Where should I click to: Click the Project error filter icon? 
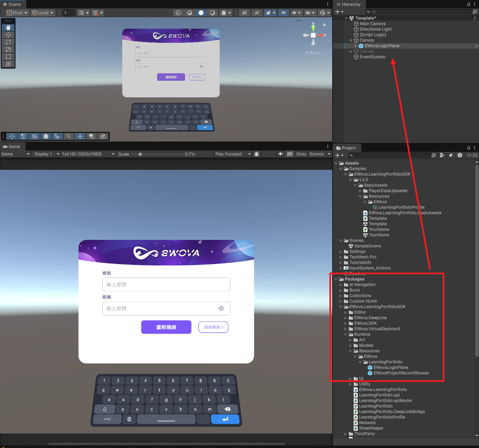tap(460, 155)
